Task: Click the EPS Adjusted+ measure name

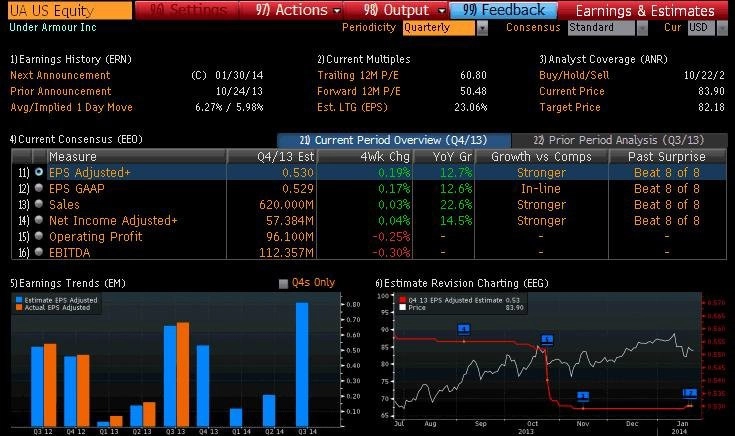Action: click(89, 173)
